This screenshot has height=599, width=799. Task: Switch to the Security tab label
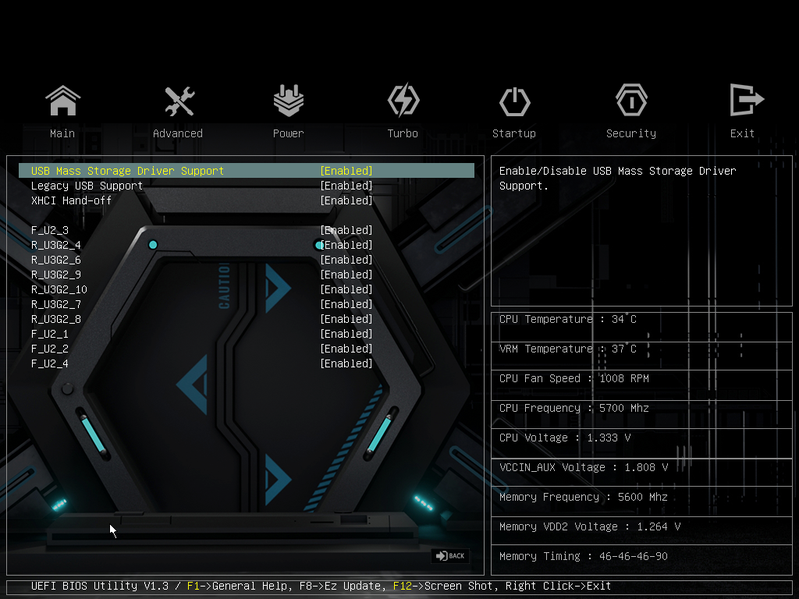point(631,134)
